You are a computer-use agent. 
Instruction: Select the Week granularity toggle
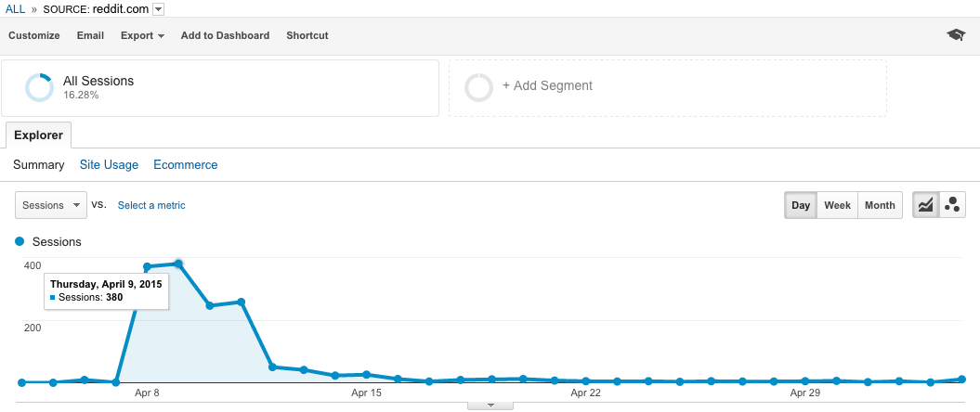click(838, 205)
